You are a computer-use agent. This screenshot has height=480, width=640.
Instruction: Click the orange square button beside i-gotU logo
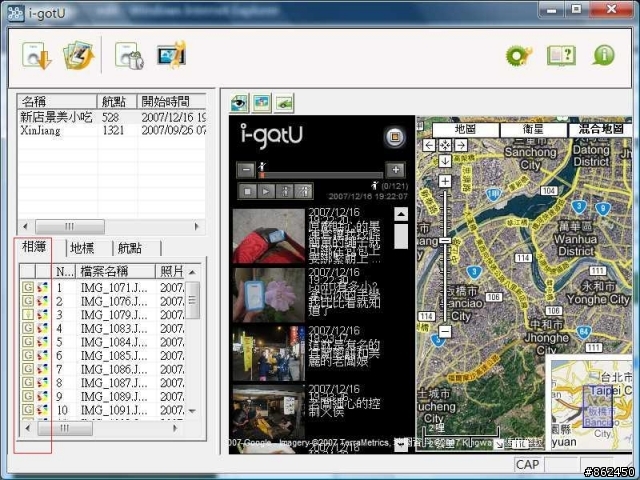coord(394,137)
